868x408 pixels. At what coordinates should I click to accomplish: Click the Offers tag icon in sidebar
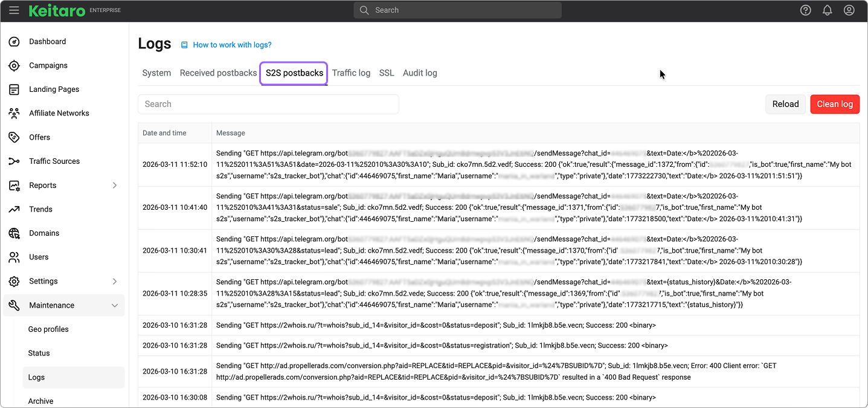pyautogui.click(x=14, y=137)
